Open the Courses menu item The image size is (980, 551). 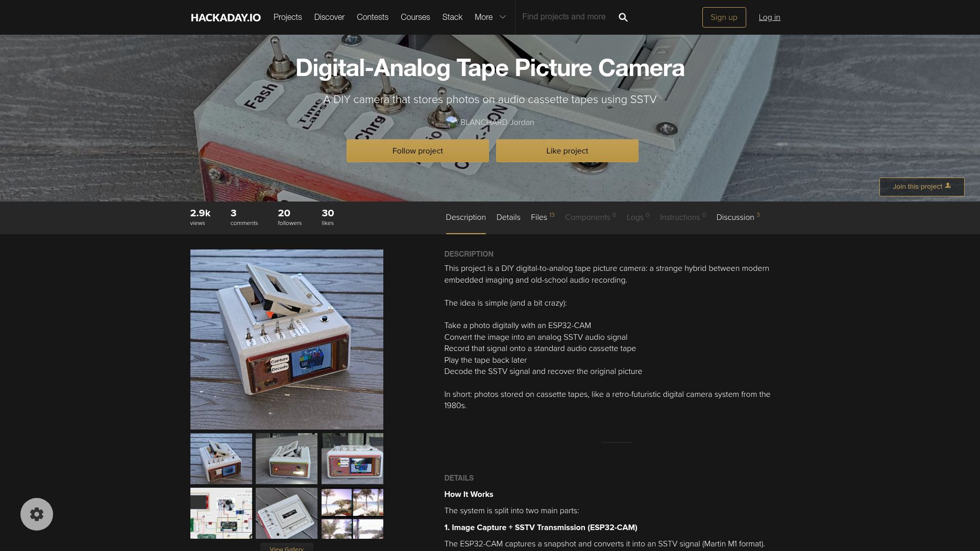[415, 17]
